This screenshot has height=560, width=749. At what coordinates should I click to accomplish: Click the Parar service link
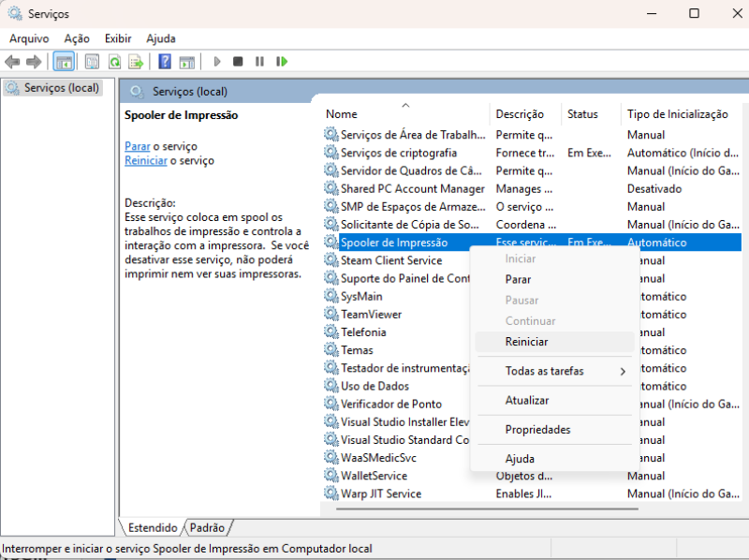tap(137, 147)
